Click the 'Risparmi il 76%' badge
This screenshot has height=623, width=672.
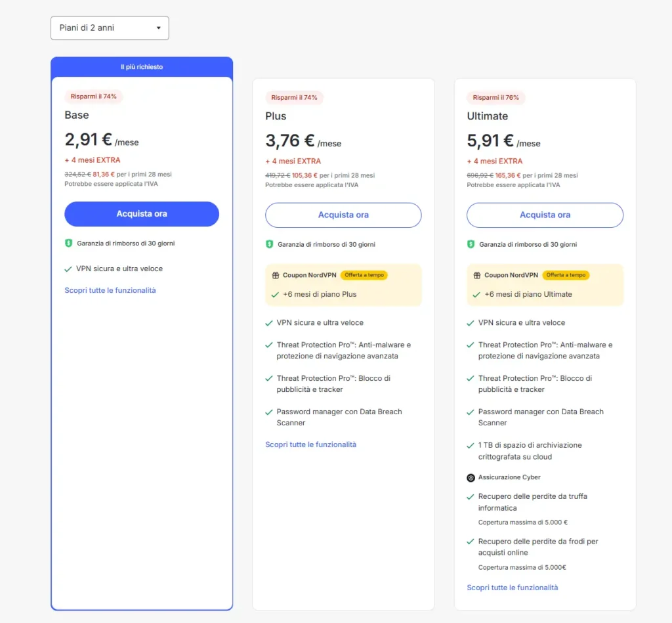[495, 97]
